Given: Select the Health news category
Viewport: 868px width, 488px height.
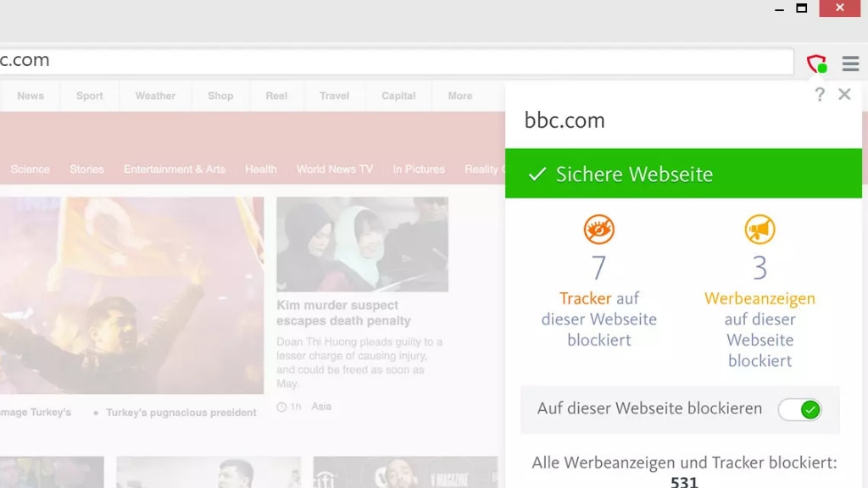Looking at the screenshot, I should coord(261,169).
